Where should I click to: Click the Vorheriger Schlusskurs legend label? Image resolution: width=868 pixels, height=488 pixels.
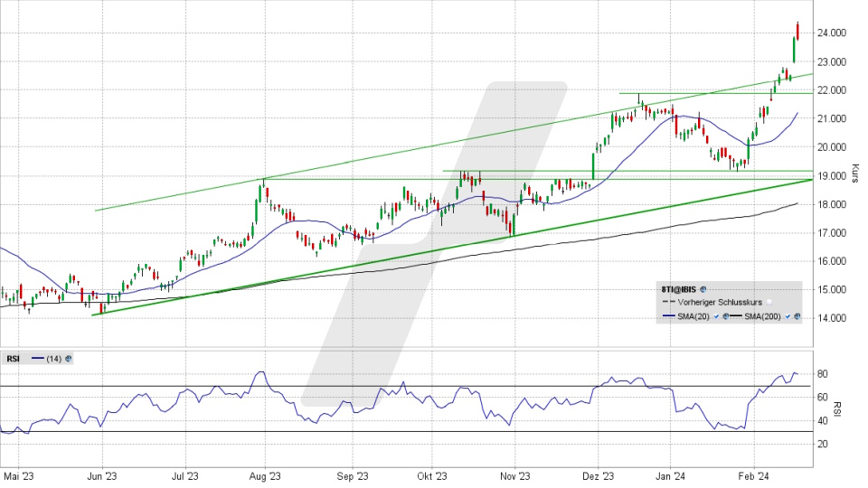720,302
